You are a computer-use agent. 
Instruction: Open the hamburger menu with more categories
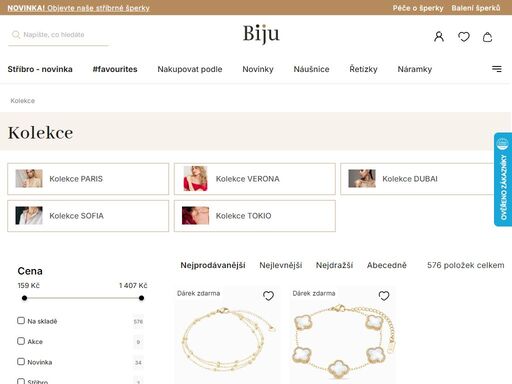[497, 69]
